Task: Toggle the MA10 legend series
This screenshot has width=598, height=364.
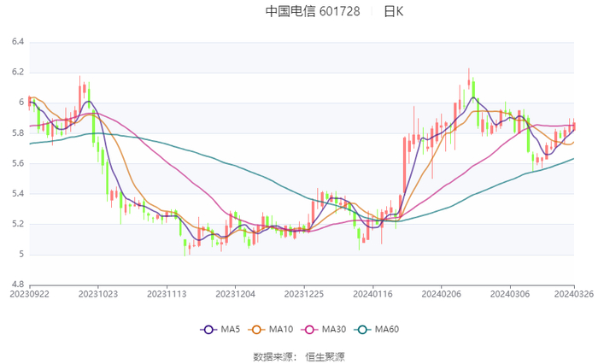Action: 271,329
